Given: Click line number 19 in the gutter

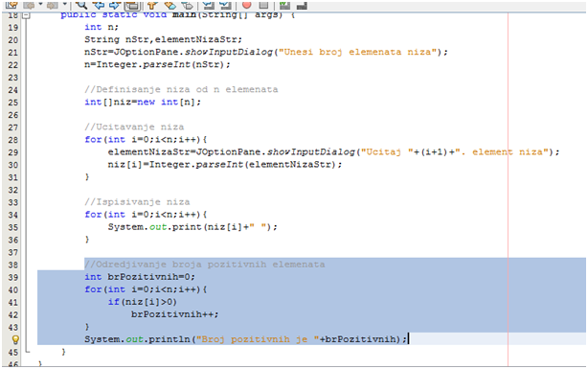Looking at the screenshot, I should 12,28.
